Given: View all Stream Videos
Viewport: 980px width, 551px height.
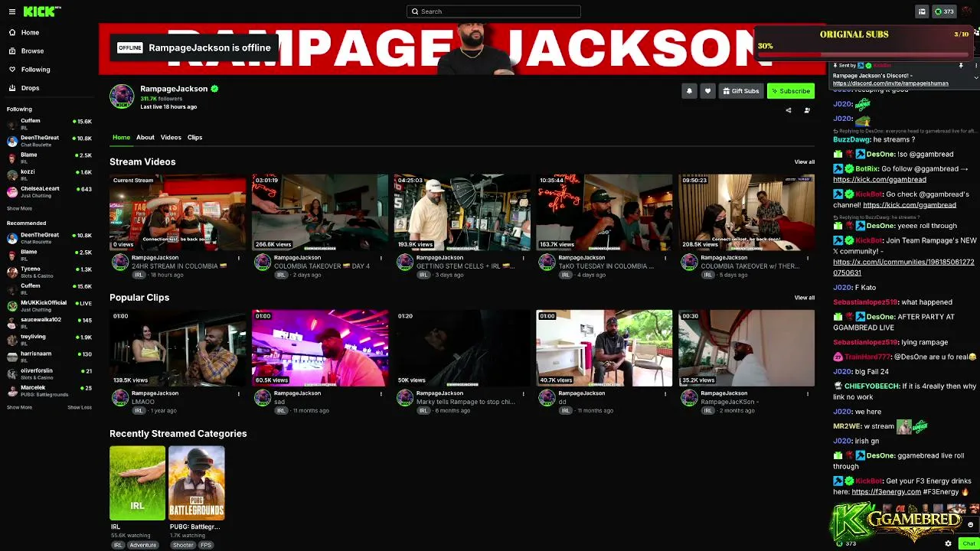Looking at the screenshot, I should point(805,162).
